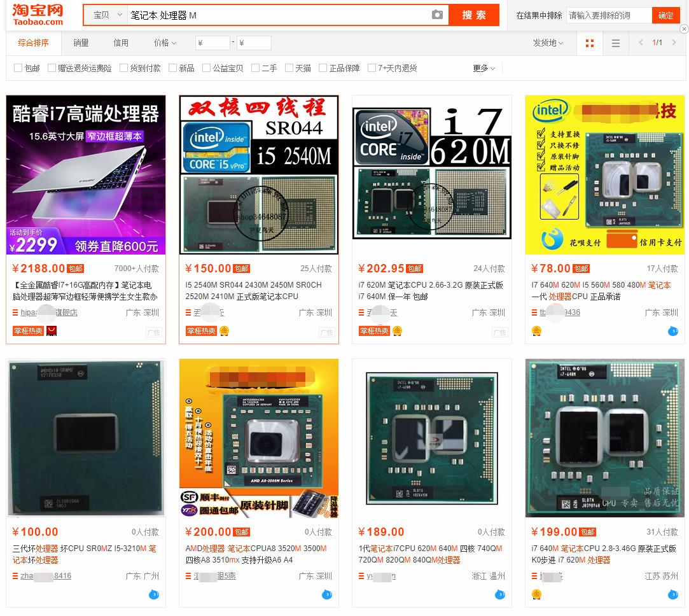Click the orange 搜索 search button
This screenshot has width=689, height=616.
(474, 15)
